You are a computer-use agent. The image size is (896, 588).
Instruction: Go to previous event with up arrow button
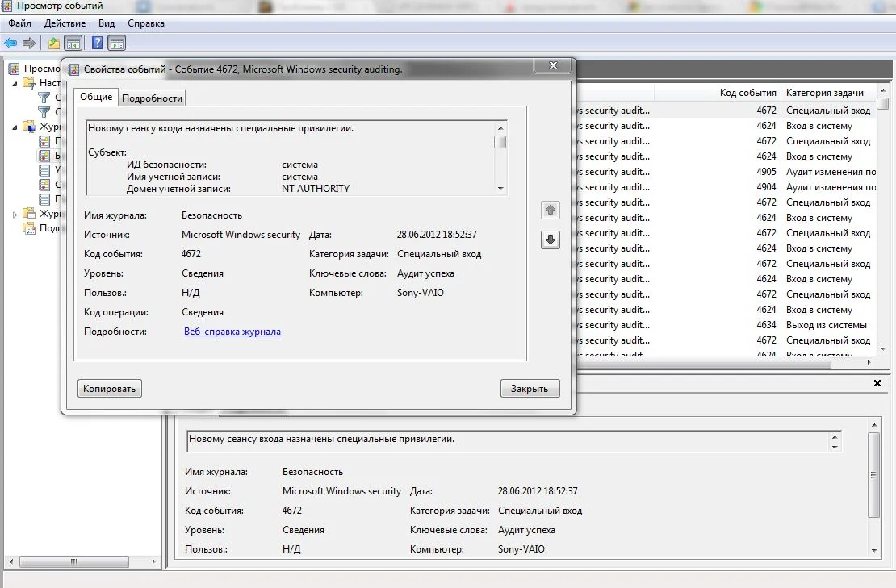pyautogui.click(x=551, y=210)
